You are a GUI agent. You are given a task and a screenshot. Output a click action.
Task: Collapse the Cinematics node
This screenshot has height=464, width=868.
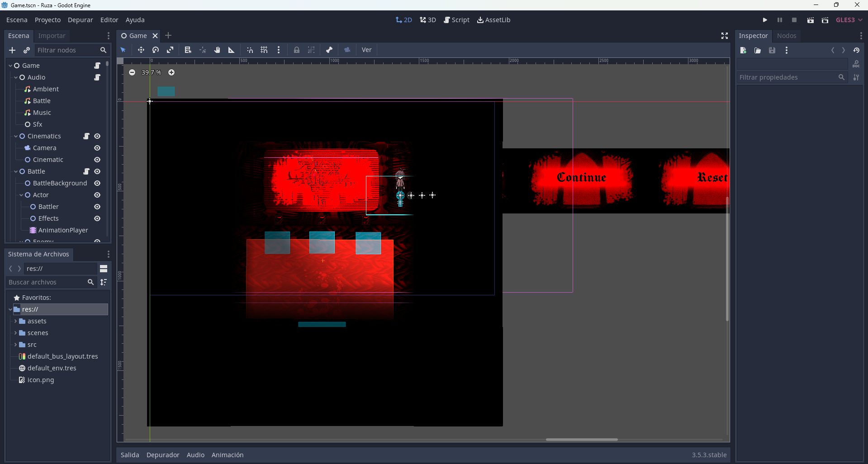(x=16, y=136)
